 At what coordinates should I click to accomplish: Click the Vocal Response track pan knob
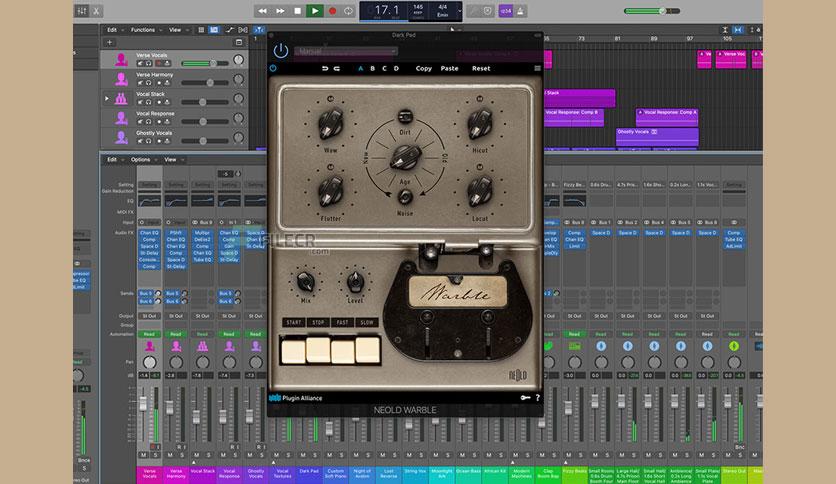tap(238, 118)
